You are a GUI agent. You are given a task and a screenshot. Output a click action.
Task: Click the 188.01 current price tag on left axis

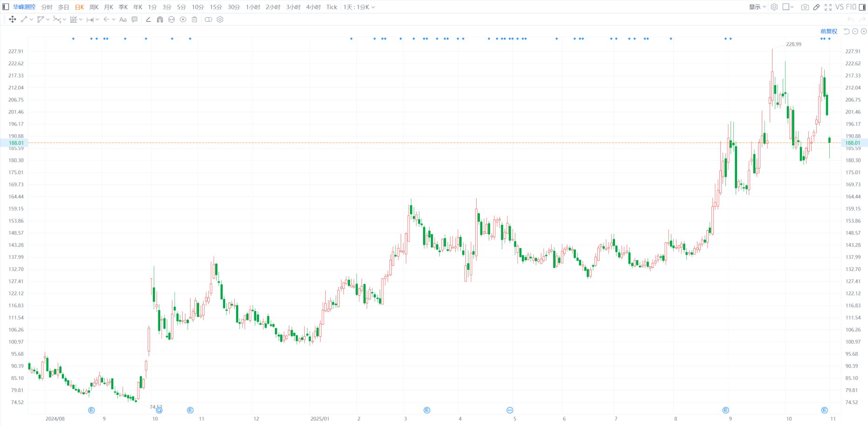click(14, 143)
